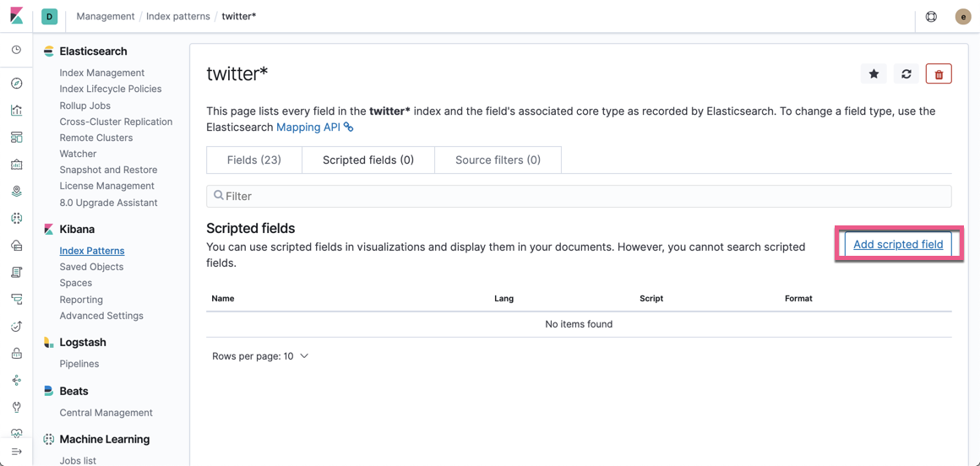Open 8.0 Upgrade Assistant
The width and height of the screenshot is (980, 466).
click(109, 203)
